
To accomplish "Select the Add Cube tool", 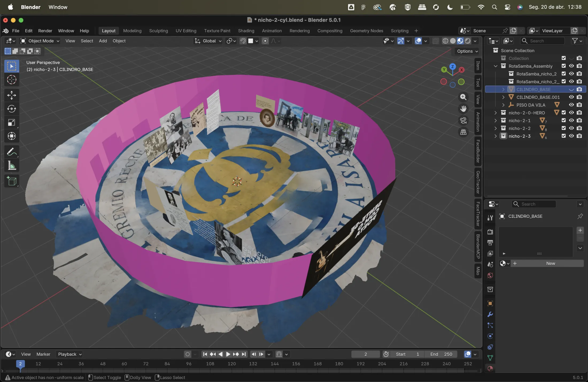I will [11, 181].
